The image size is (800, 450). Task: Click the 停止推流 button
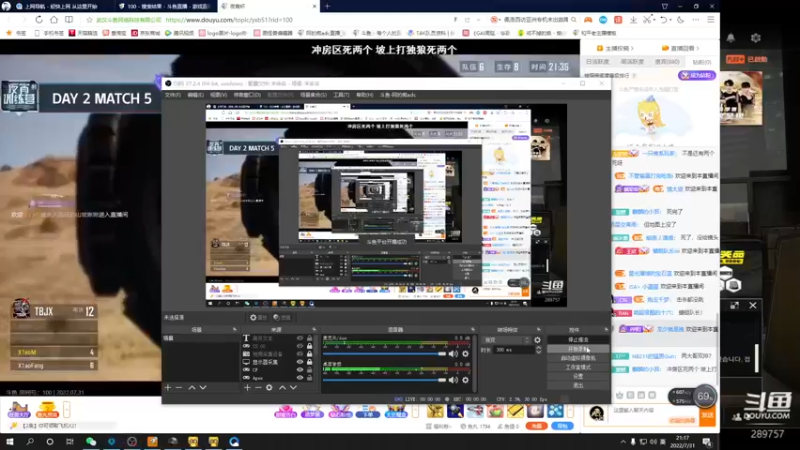point(578,340)
